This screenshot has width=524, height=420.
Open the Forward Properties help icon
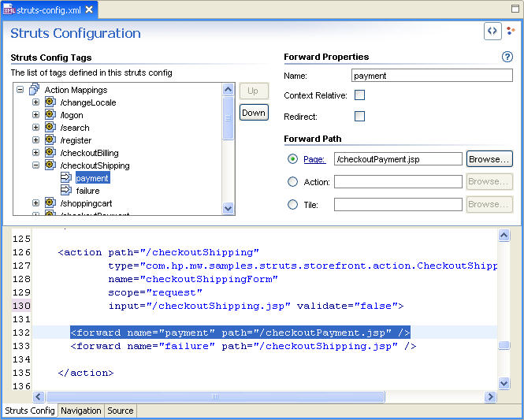(x=507, y=57)
